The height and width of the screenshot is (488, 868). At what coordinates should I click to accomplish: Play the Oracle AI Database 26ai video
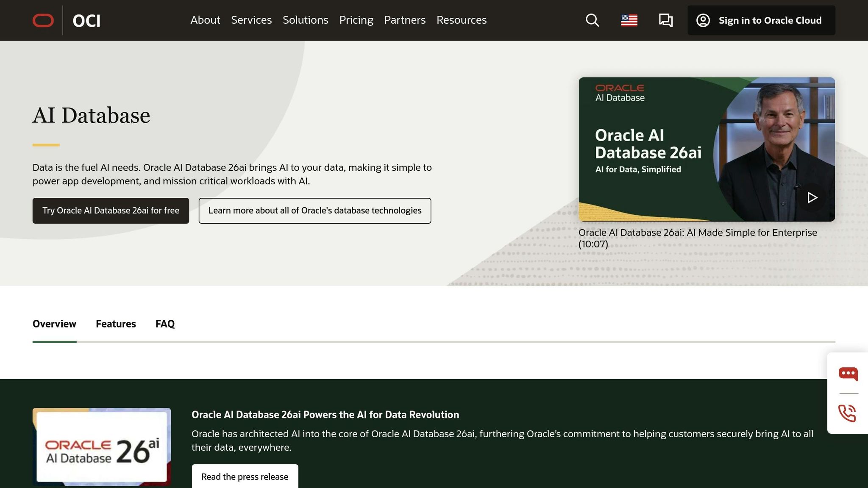(x=813, y=197)
